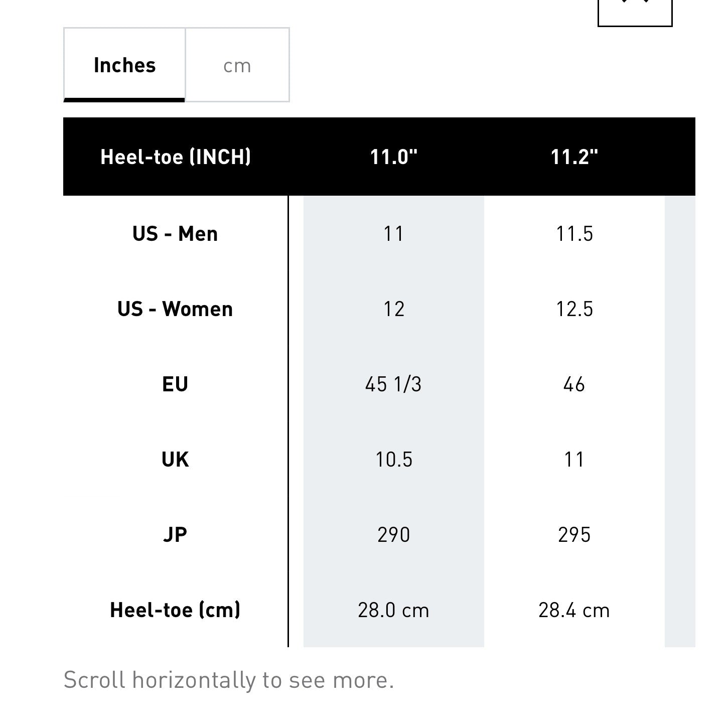Click EU size 46 cell
Screen dimensions: 728x728
(x=574, y=384)
